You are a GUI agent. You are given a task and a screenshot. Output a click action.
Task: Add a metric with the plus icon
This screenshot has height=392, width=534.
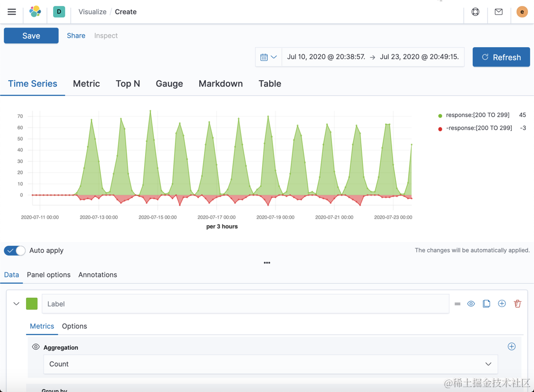pyautogui.click(x=511, y=347)
